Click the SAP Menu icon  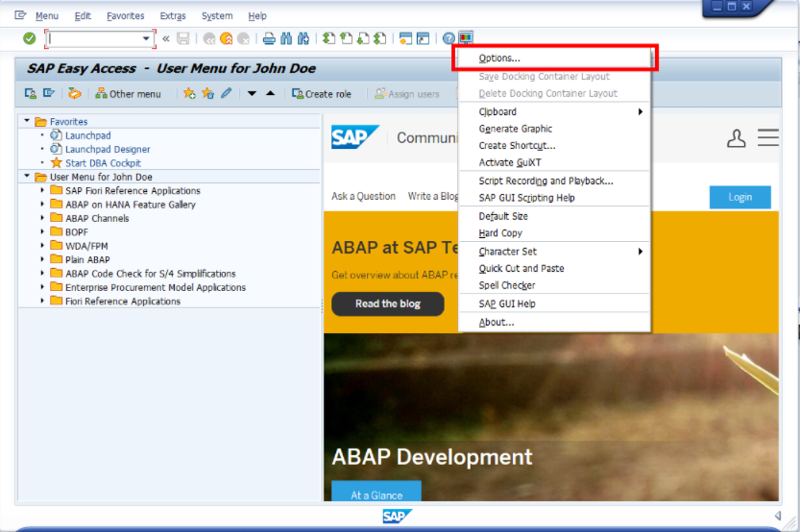tap(48, 93)
